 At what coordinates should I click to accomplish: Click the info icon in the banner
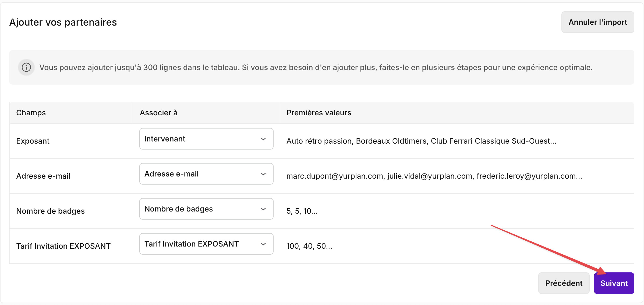point(26,67)
